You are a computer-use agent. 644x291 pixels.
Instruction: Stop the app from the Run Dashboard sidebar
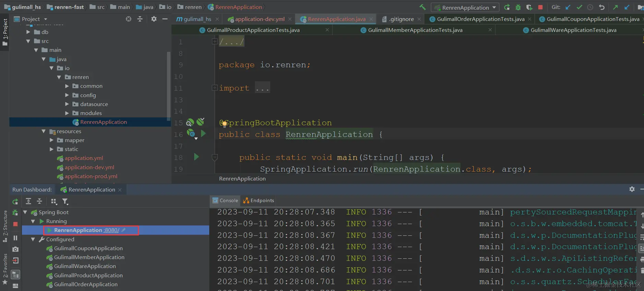point(15,224)
